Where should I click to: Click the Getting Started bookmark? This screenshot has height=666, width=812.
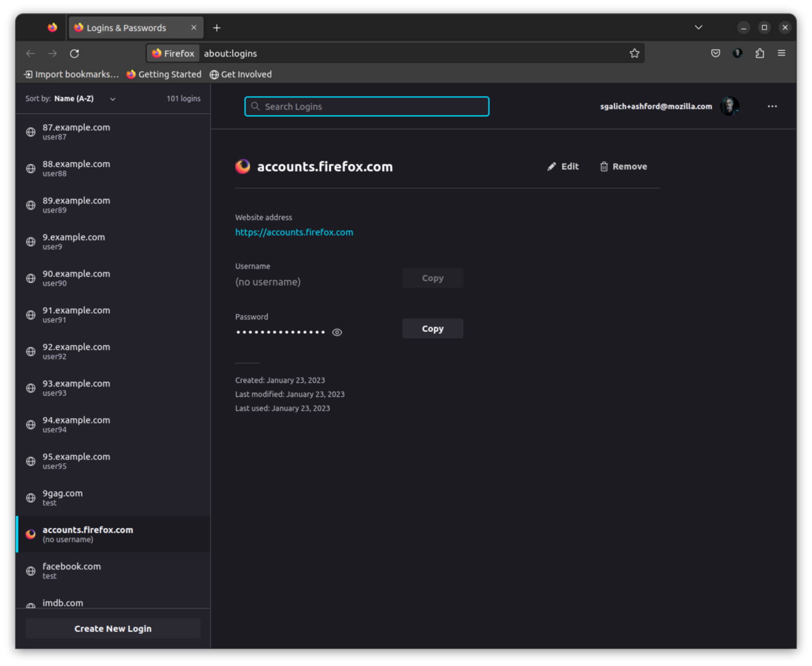point(164,74)
